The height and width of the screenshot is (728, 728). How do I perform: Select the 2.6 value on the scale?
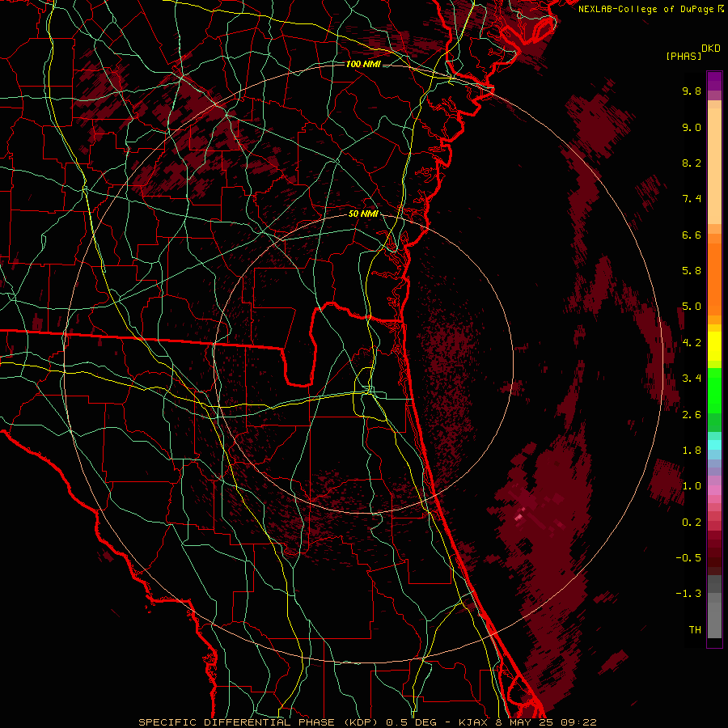point(692,415)
